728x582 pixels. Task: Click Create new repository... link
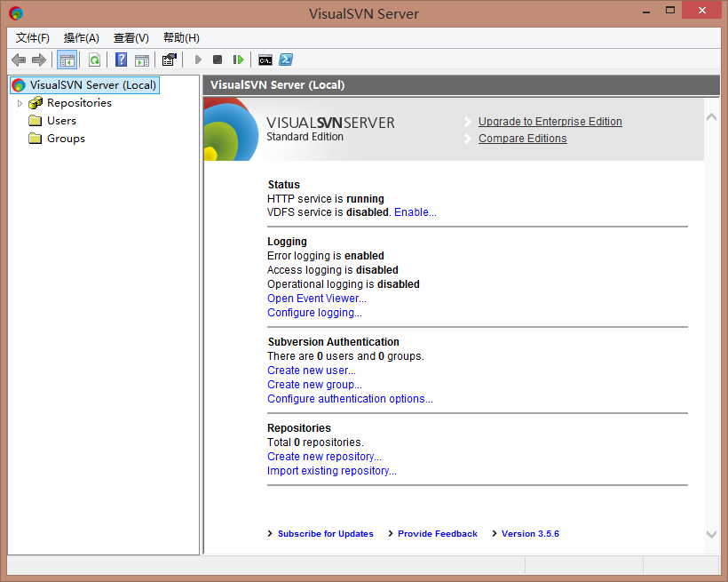tap(324, 457)
